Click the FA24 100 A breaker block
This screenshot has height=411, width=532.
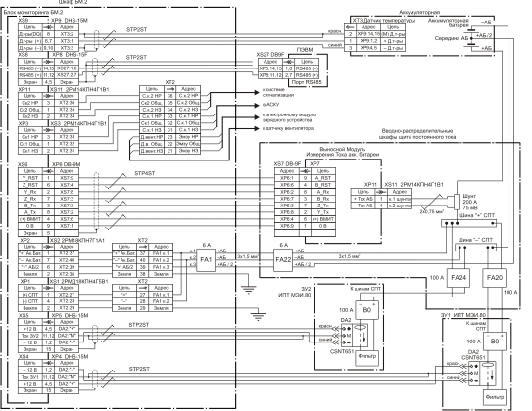tap(459, 278)
